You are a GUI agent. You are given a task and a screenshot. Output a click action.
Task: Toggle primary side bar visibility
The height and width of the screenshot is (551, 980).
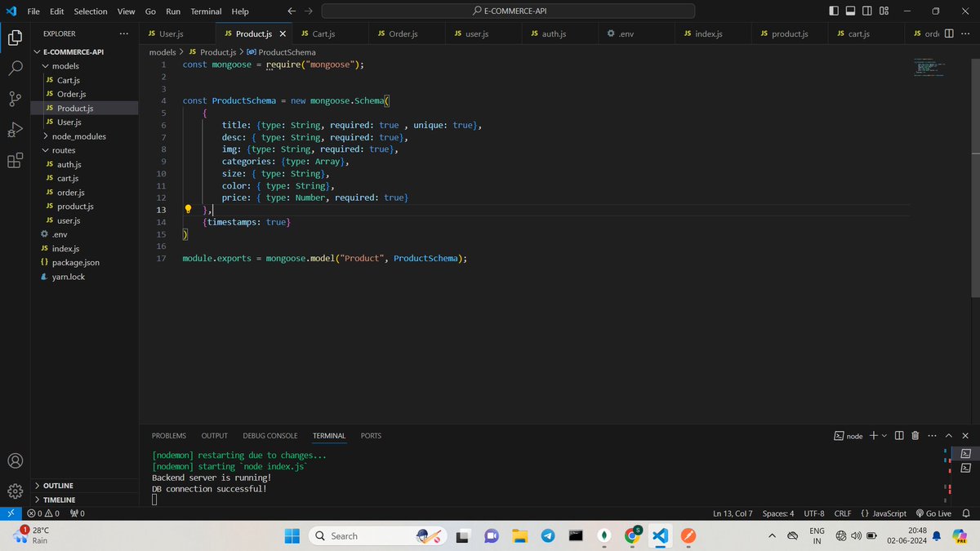coord(833,11)
